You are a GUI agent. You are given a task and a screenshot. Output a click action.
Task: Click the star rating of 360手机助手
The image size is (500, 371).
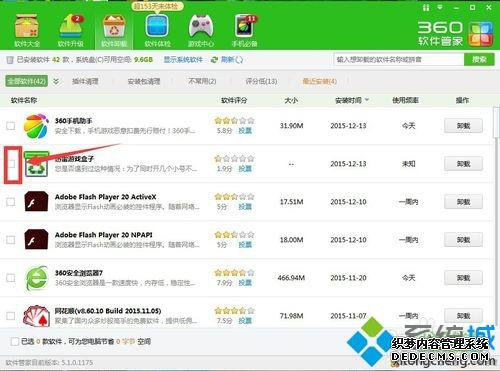pyautogui.click(x=234, y=120)
